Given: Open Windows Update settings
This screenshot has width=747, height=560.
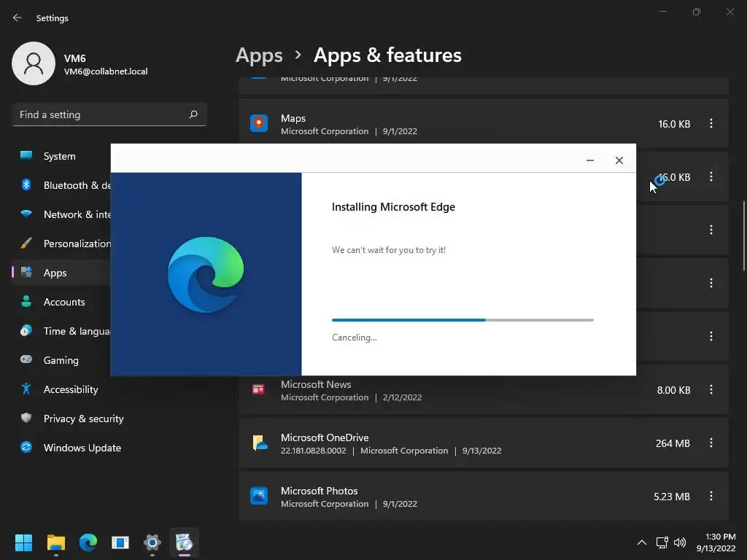Looking at the screenshot, I should tap(109, 448).
